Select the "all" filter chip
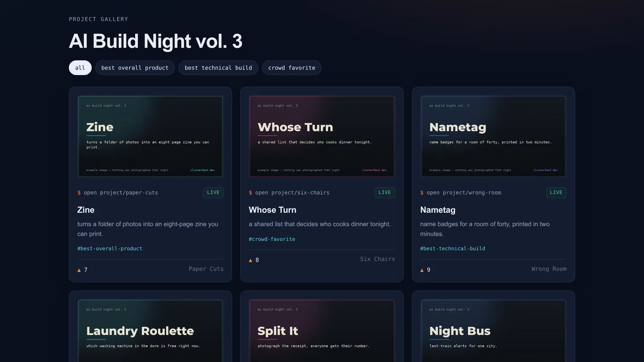This screenshot has height=362, width=644. tap(80, 68)
